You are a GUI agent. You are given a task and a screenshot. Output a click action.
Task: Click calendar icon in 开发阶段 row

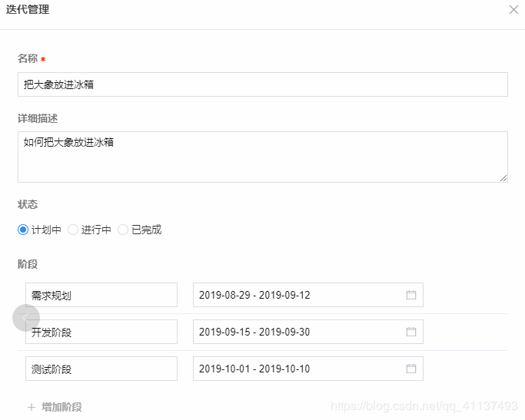[x=411, y=332]
